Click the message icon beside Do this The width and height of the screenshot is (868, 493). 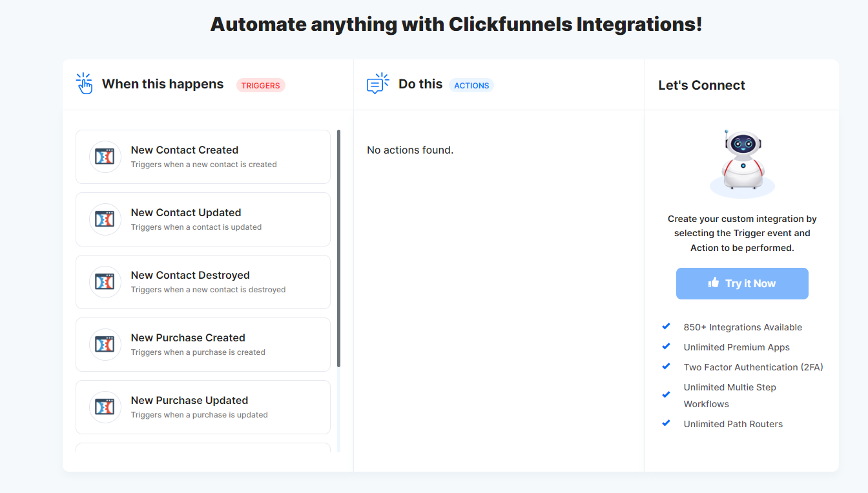[x=378, y=84]
